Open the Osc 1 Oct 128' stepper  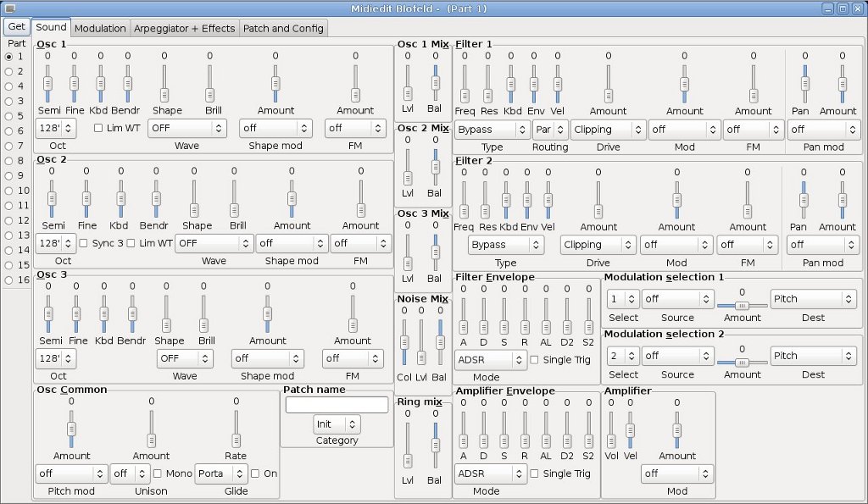coord(56,128)
